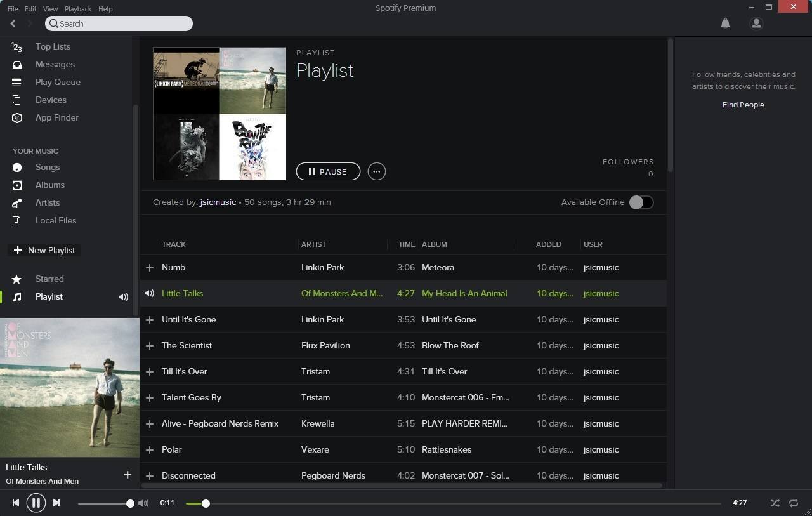Add Talent Goes By to Your Music
Image resolution: width=812 pixels, height=516 pixels.
pos(150,398)
